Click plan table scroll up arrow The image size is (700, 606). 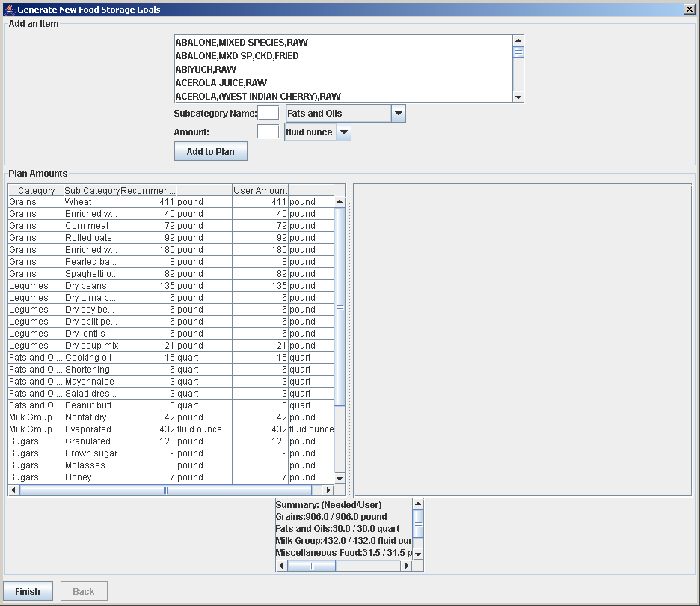coord(340,201)
